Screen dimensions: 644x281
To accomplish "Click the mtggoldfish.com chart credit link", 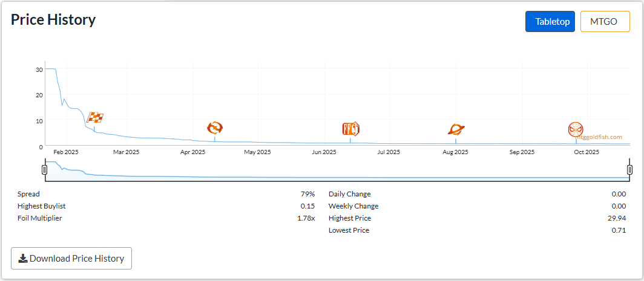I will pyautogui.click(x=599, y=137).
